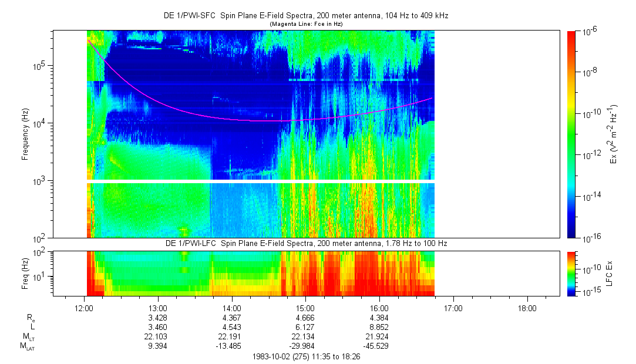
Task: Select the main Ex spectrum color bar
Action: (571, 134)
